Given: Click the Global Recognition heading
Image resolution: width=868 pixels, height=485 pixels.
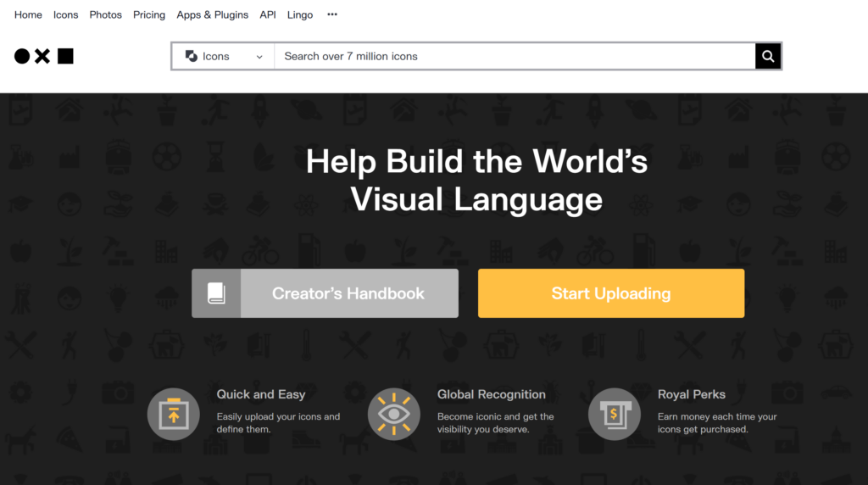Looking at the screenshot, I should point(491,394).
